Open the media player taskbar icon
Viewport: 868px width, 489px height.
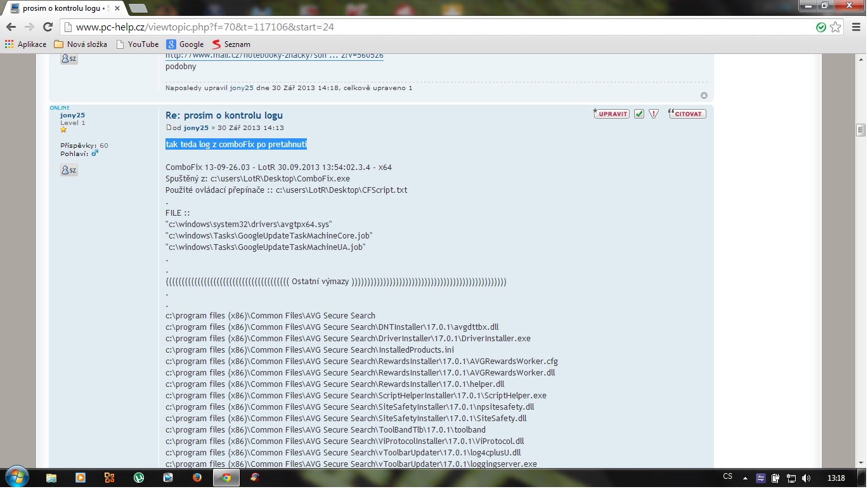click(81, 478)
